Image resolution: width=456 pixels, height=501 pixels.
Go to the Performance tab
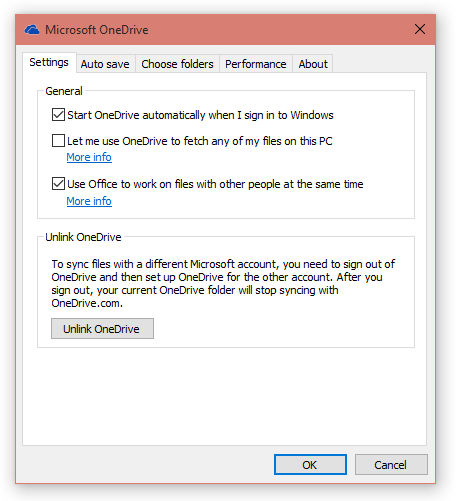click(x=256, y=64)
